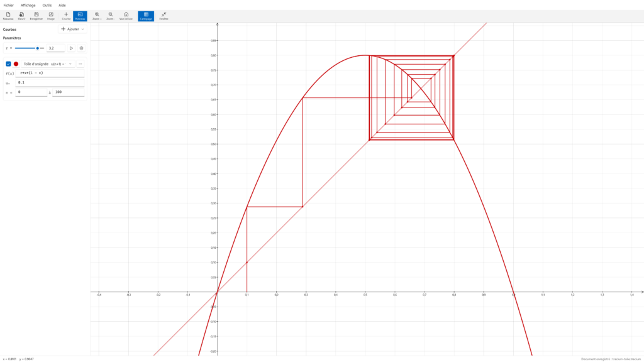Viewport: 644px width, 362px height.
Task: Click the r value field showing 3.2
Action: pyautogui.click(x=55, y=48)
